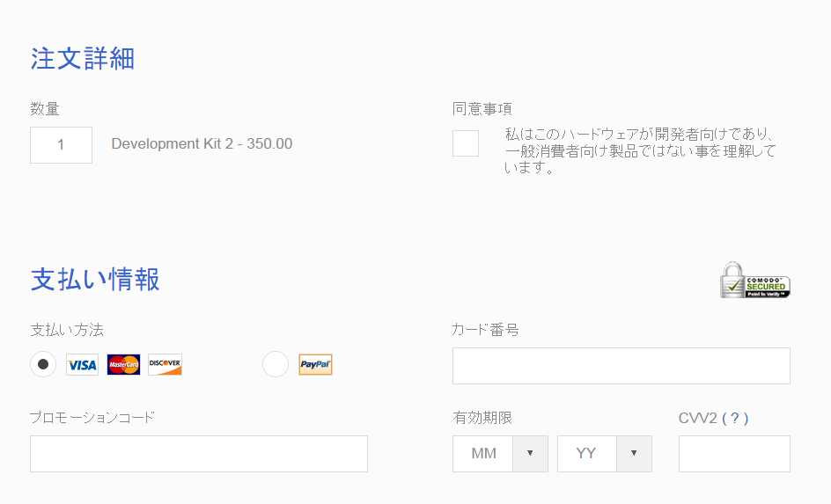The image size is (831, 504).
Task: Open the Comodo Secured verification badge
Action: pyautogui.click(x=754, y=280)
